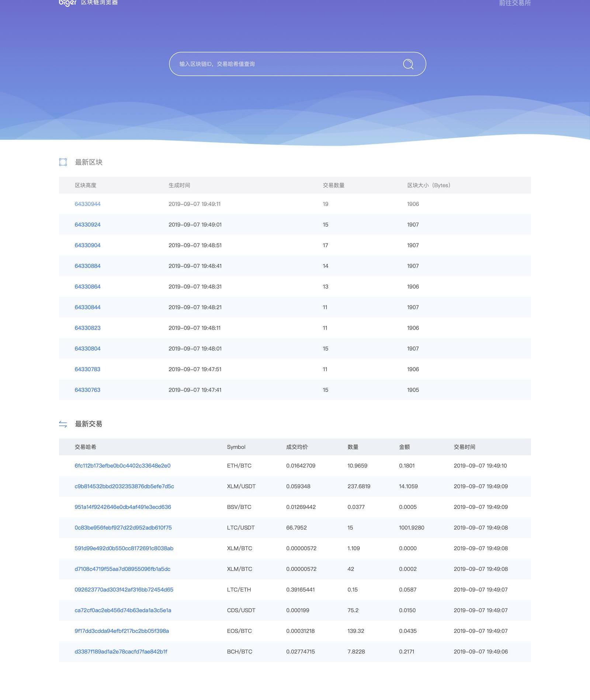Screen dimensions: 590x700
Task: View XLM/USDT transaction c9b814532bbd hash
Action: pos(124,486)
